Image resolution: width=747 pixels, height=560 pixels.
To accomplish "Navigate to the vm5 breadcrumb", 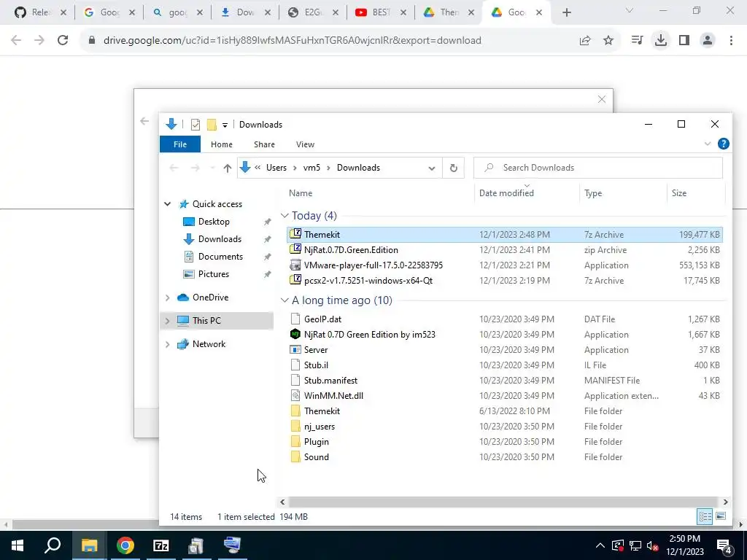I will click(x=311, y=168).
